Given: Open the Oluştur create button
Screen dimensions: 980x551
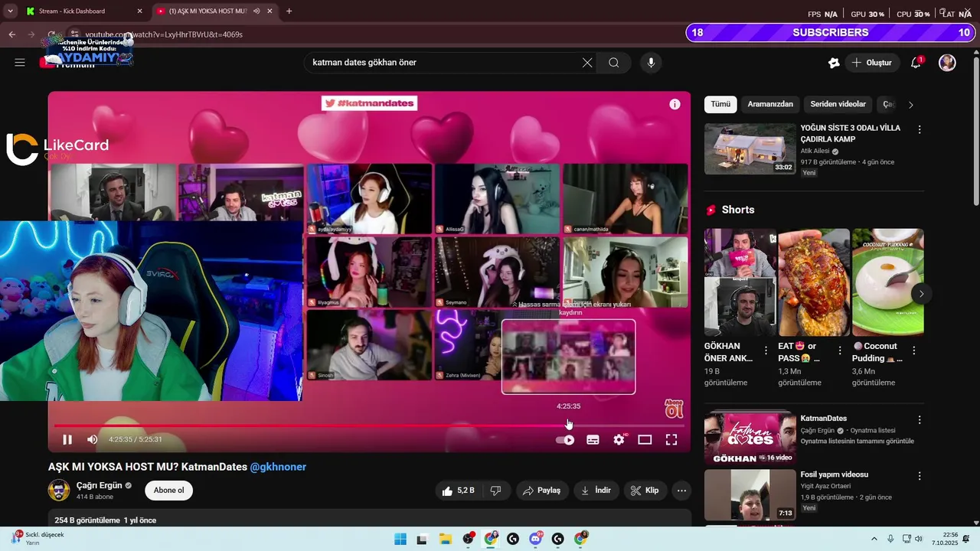Looking at the screenshot, I should click(x=873, y=63).
